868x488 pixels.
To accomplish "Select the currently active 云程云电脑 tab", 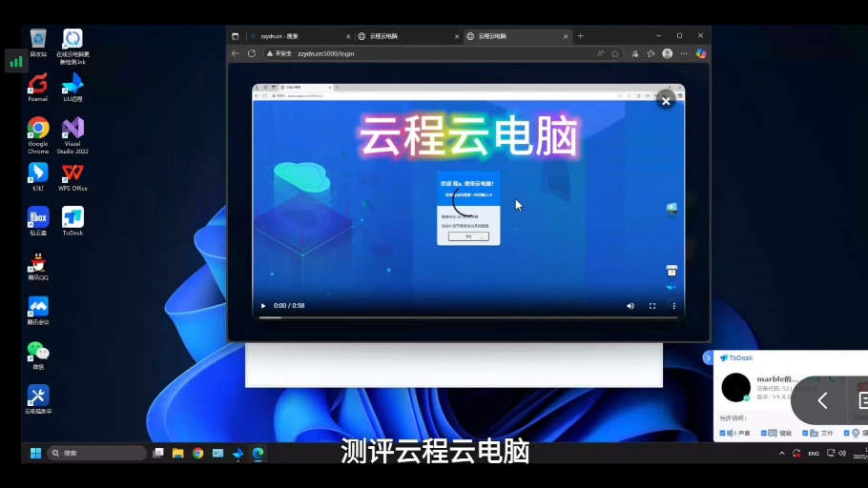I will click(516, 36).
